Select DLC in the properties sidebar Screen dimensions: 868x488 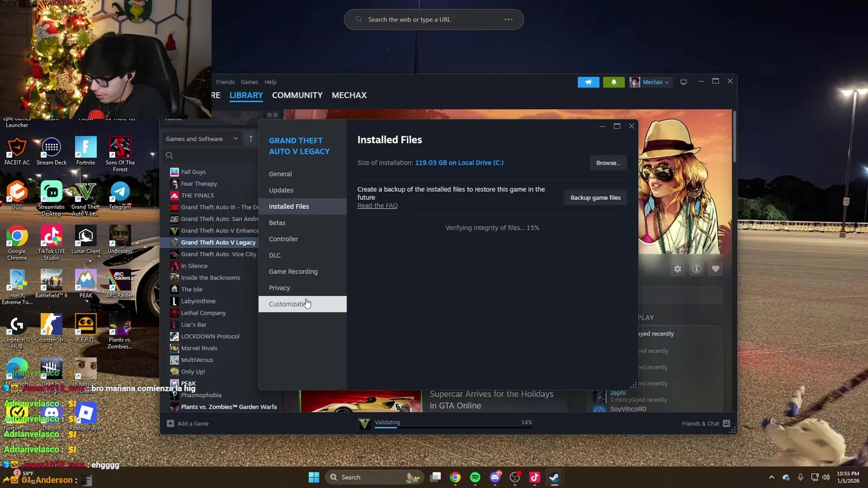pyautogui.click(x=302, y=256)
